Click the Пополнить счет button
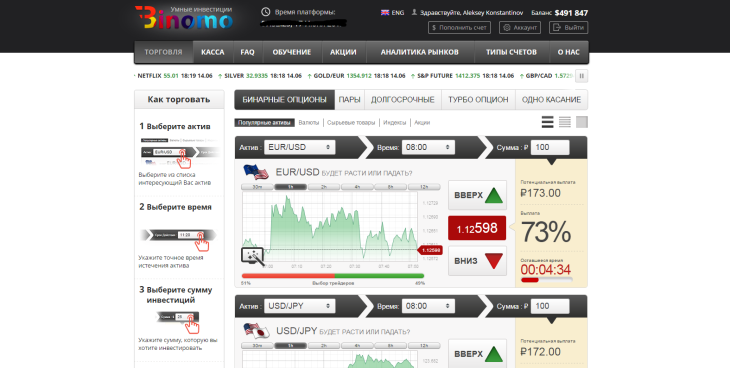This screenshot has height=368, width=730. coord(459,27)
